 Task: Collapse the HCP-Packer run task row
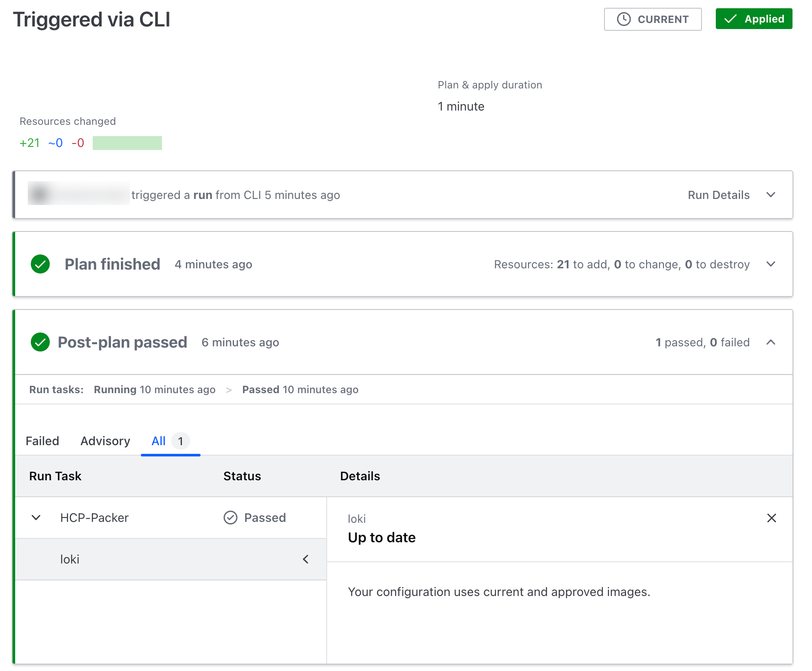[x=36, y=518]
